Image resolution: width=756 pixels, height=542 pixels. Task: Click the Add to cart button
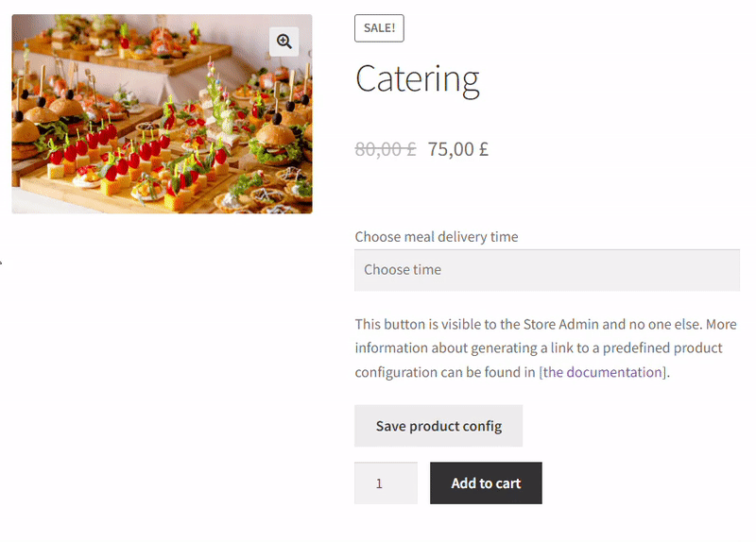tap(486, 483)
